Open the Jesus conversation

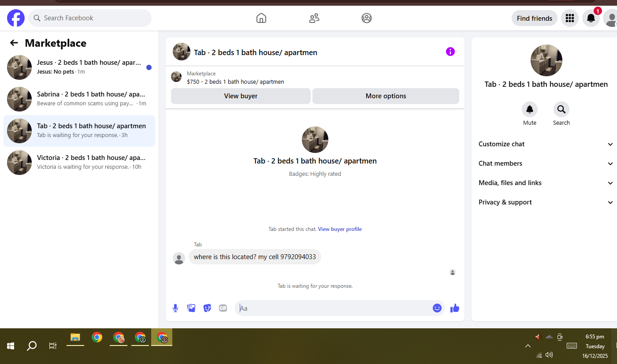click(x=79, y=67)
